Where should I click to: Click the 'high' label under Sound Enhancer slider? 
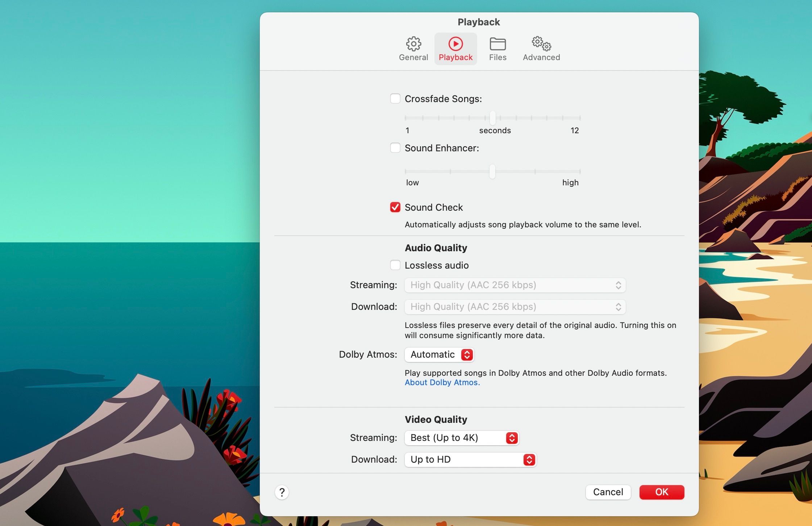tap(570, 182)
